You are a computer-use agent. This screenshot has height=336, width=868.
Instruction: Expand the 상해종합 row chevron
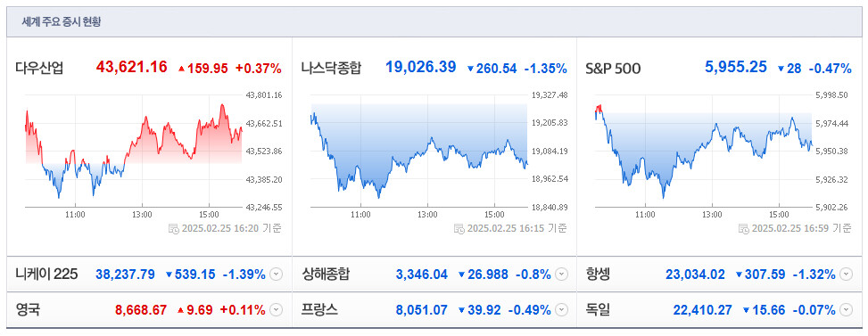point(561,275)
